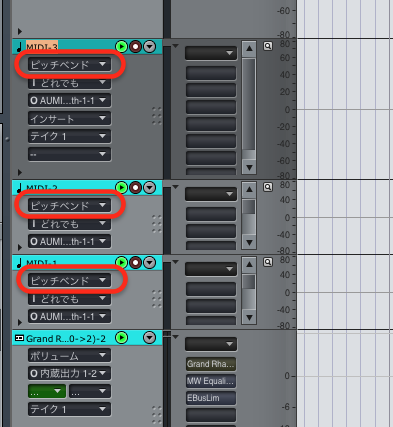Open MIDI-3 output AUMI...th-1-1 dropdown

tap(69, 100)
